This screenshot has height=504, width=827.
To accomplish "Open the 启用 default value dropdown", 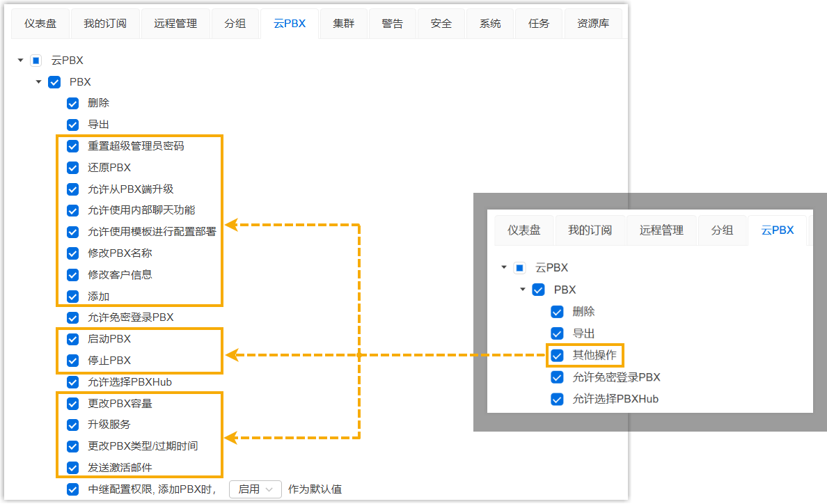I will pos(255,489).
